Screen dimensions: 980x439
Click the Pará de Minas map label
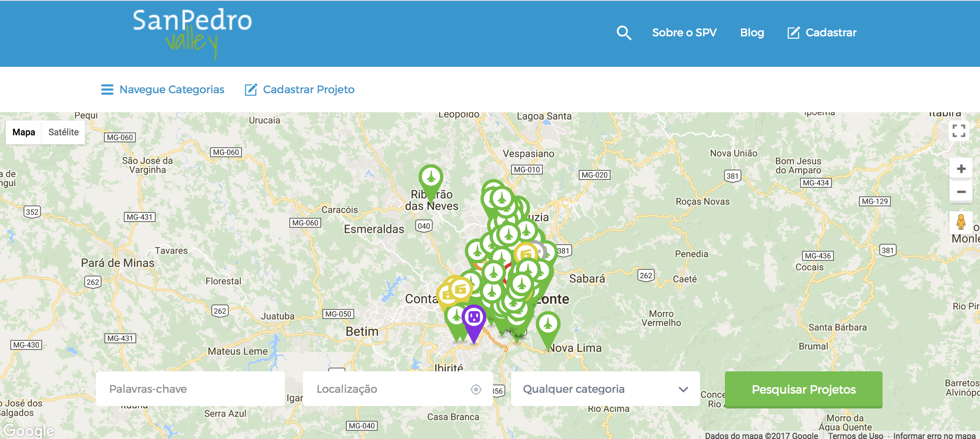coord(118,263)
